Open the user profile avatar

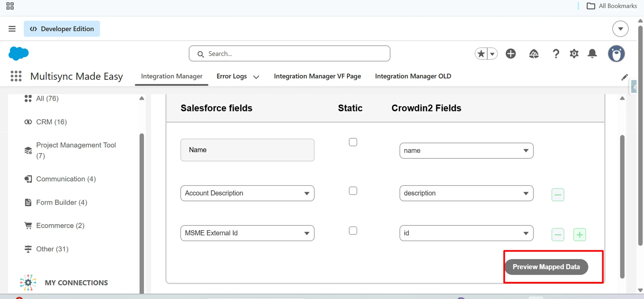pyautogui.click(x=616, y=54)
